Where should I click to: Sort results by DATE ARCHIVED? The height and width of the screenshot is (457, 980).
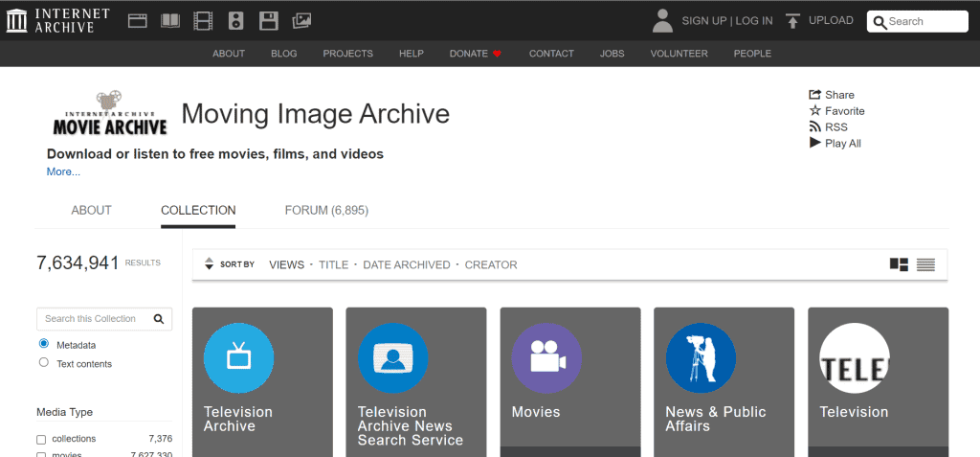click(407, 264)
